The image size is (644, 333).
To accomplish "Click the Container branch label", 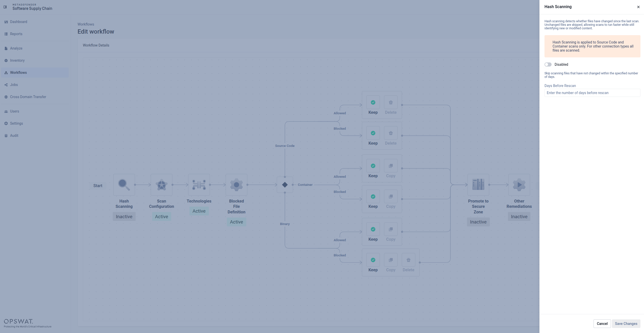I will click(305, 185).
